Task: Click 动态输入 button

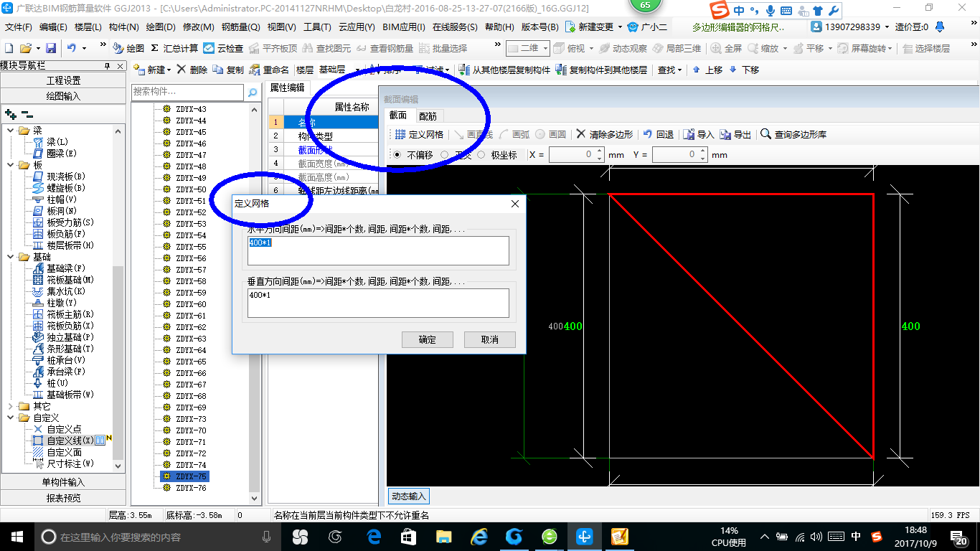Action: [409, 496]
